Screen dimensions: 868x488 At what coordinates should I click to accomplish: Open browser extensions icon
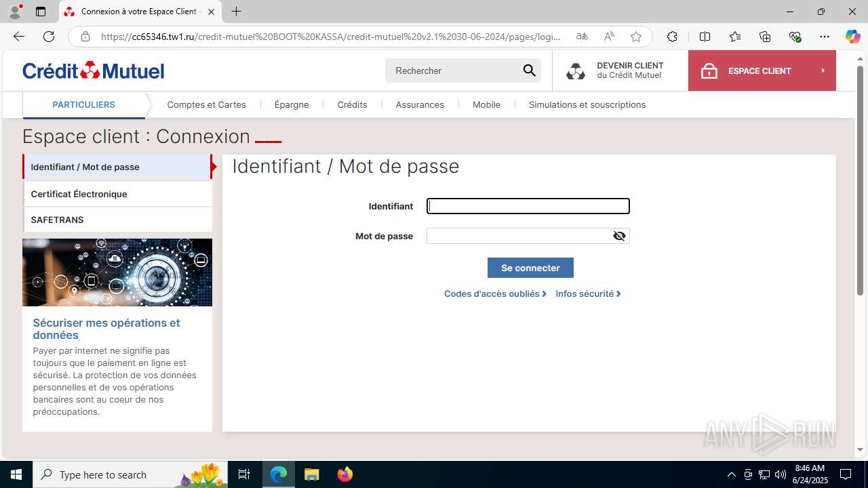pos(672,37)
